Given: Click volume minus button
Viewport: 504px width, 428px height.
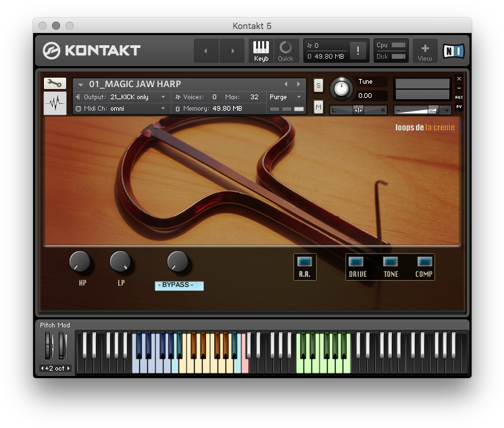Looking at the screenshot, I should pyautogui.click(x=398, y=110).
